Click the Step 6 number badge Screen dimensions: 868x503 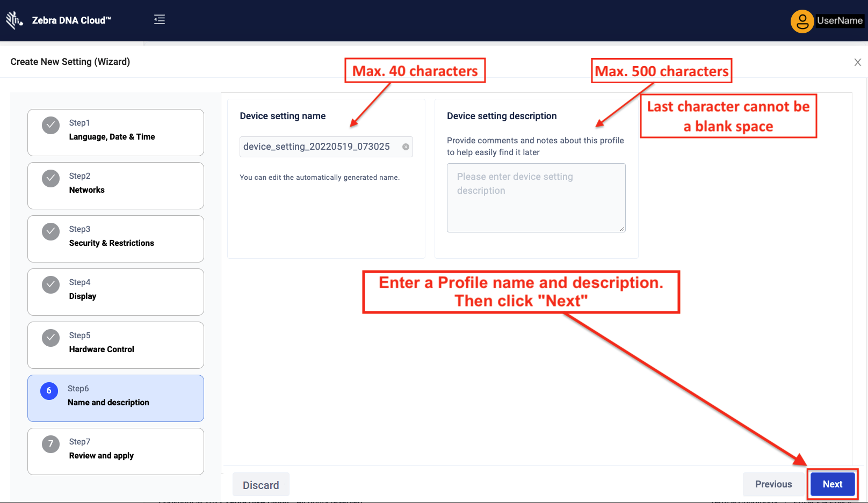pyautogui.click(x=49, y=391)
